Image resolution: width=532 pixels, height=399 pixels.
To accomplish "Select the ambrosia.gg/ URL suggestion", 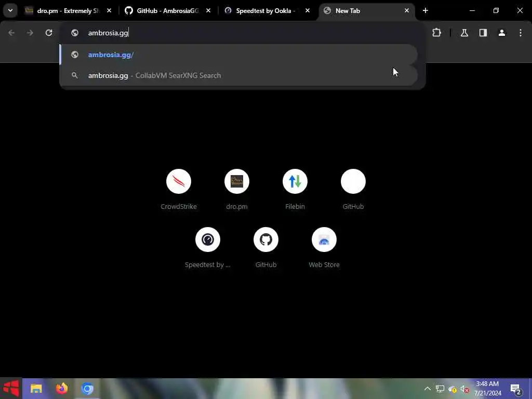I will coord(238,55).
